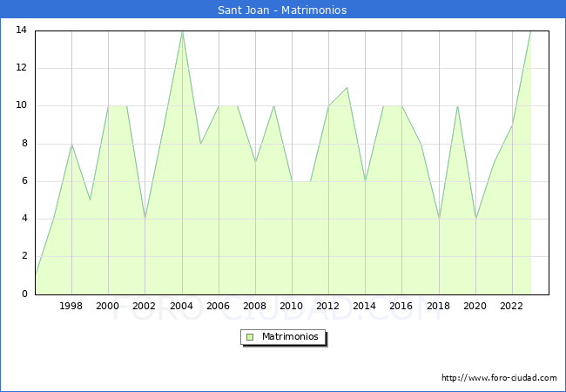The width and height of the screenshot is (566, 392).
Task: Click the x-axis label 2022
Action: pyautogui.click(x=511, y=306)
